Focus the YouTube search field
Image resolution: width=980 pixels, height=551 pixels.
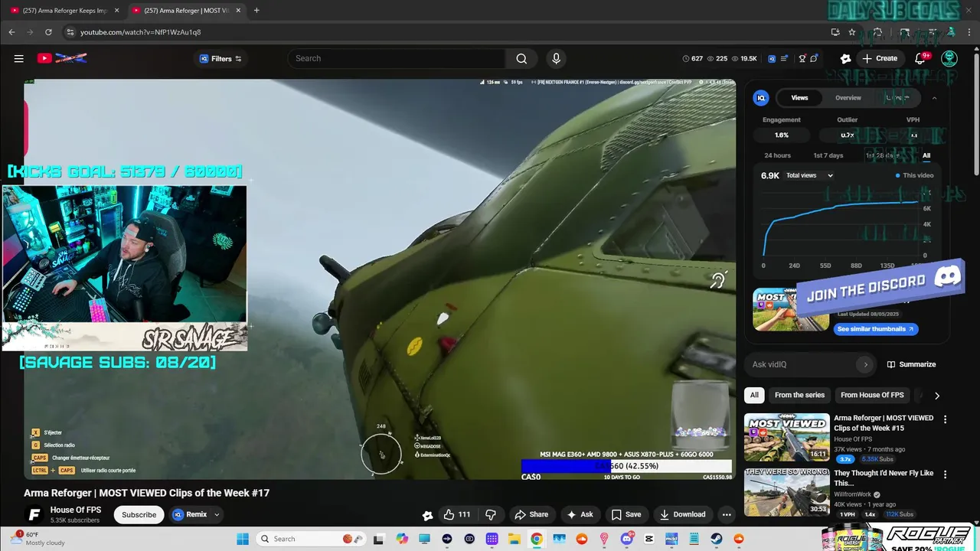click(397, 58)
